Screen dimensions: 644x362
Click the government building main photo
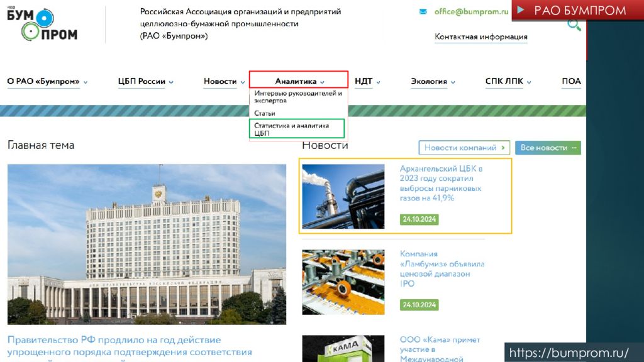147,244
